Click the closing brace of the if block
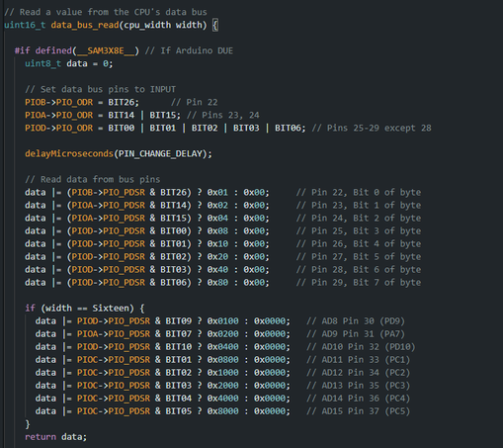 point(28,424)
